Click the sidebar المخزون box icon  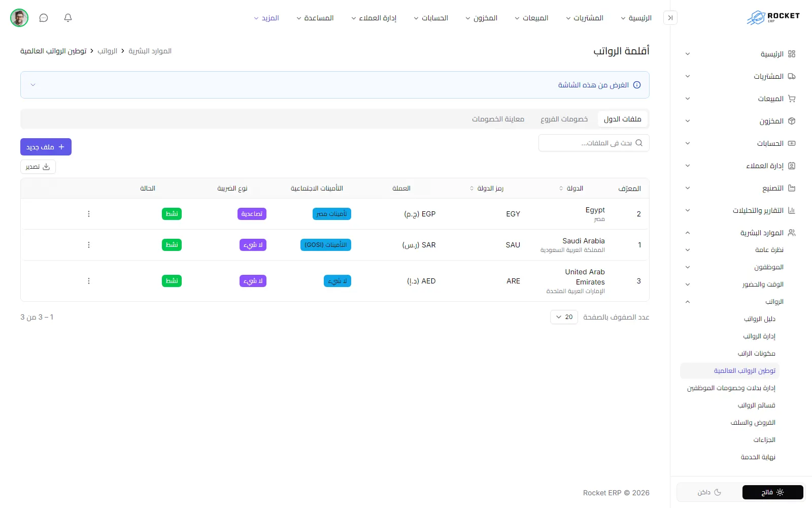coord(792,121)
